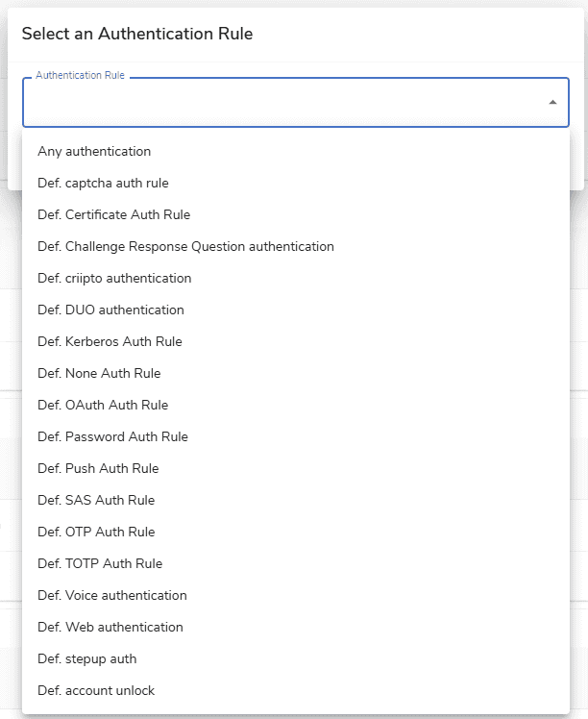The image size is (588, 719).
Task: Choose Def. criipto authentication
Action: coord(114,278)
